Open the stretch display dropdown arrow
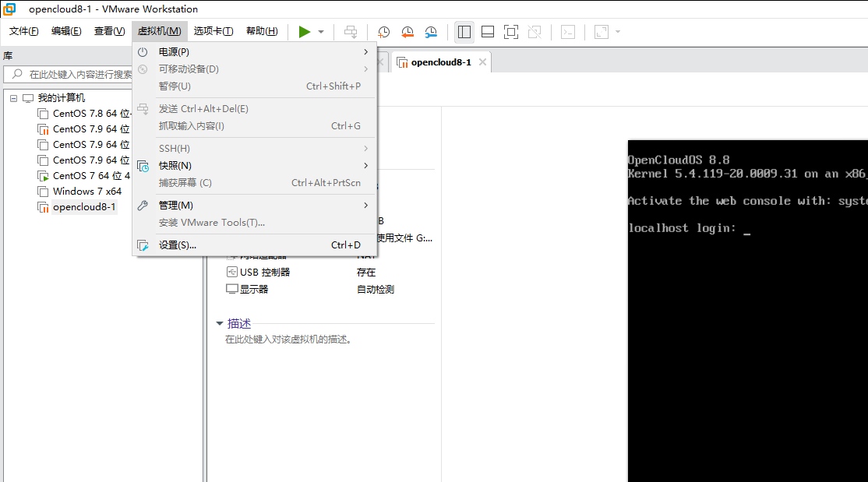The image size is (868, 482). pyautogui.click(x=618, y=32)
